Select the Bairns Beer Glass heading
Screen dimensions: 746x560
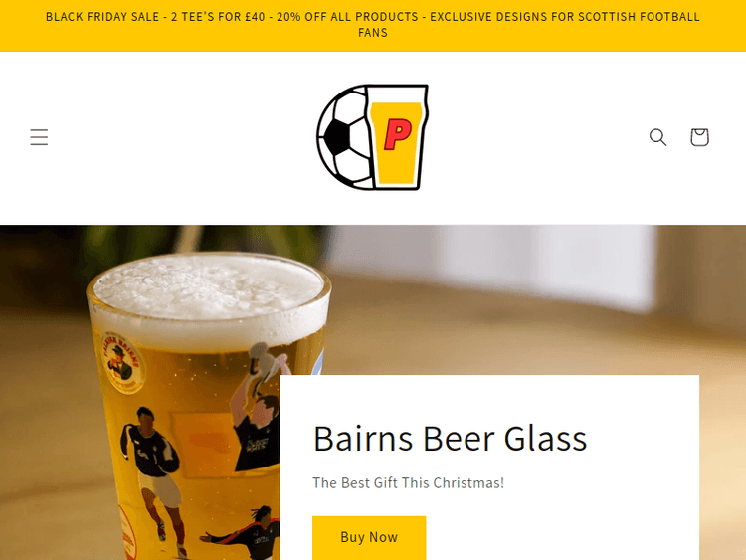(x=450, y=439)
